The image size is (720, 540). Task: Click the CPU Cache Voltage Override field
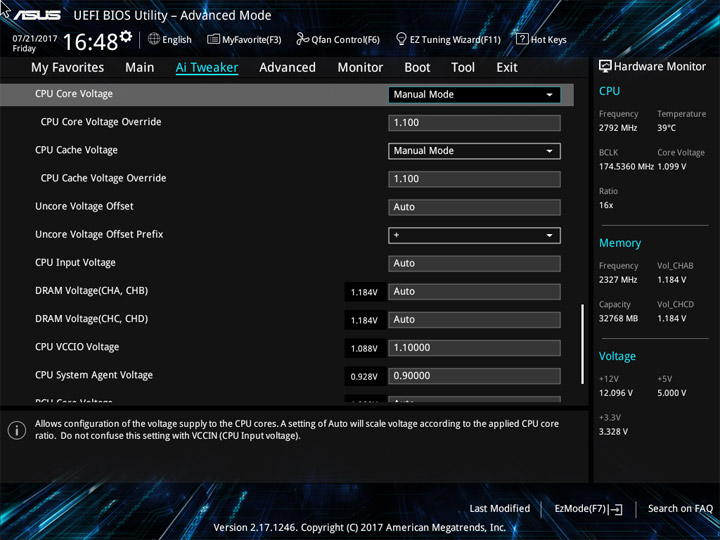[474, 179]
